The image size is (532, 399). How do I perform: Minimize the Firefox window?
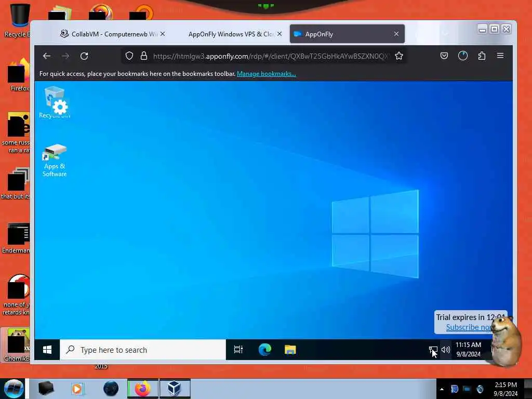tap(482, 29)
